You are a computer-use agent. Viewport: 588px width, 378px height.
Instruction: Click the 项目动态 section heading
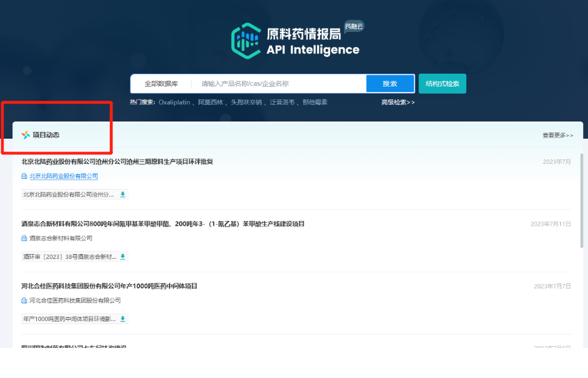(46, 135)
